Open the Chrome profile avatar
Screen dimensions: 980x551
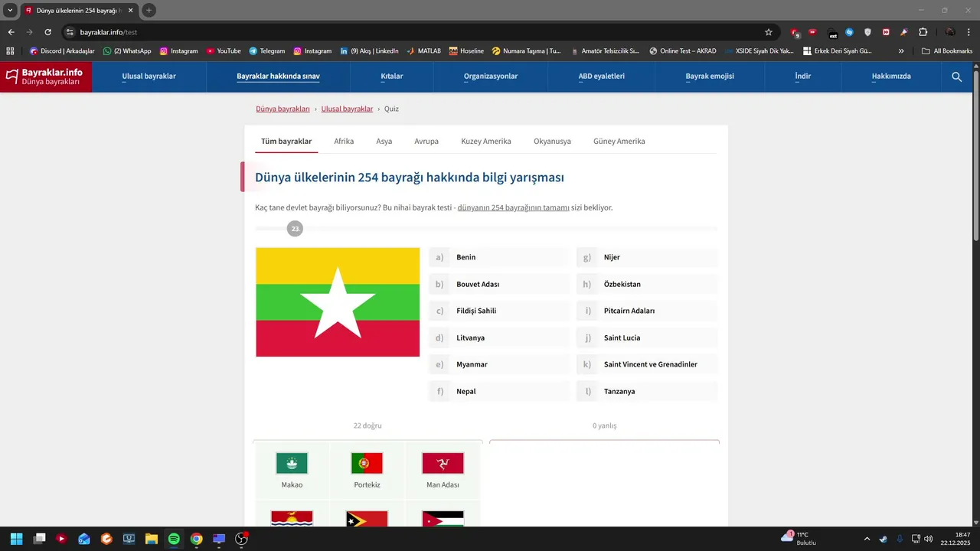click(x=950, y=32)
